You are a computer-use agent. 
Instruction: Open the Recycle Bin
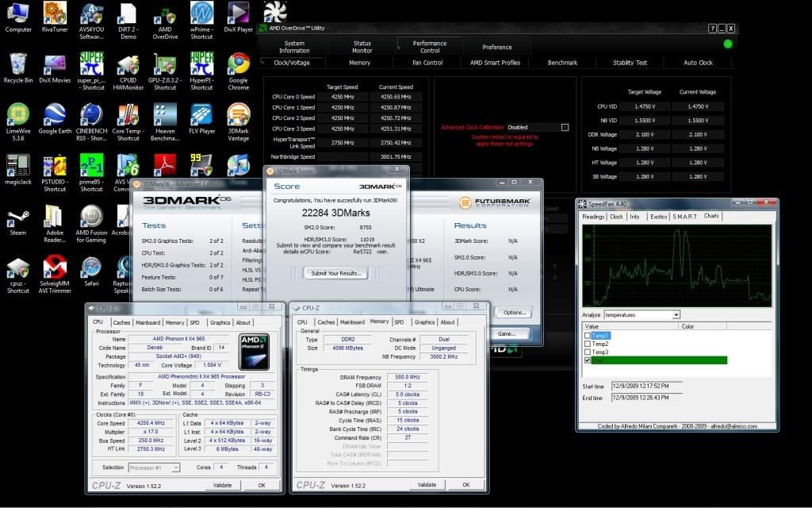[17, 64]
